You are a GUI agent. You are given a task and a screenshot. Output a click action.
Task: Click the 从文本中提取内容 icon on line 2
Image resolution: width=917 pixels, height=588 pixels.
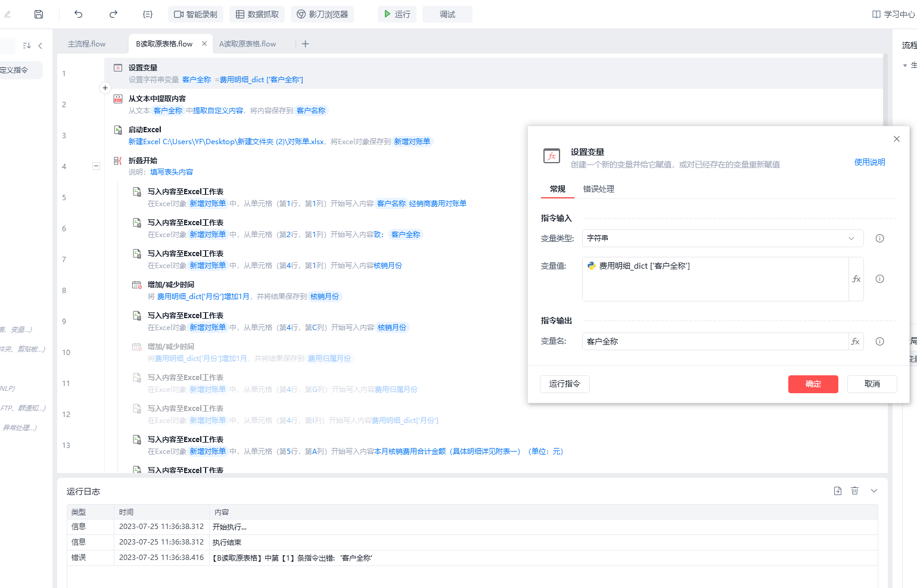pyautogui.click(x=118, y=99)
